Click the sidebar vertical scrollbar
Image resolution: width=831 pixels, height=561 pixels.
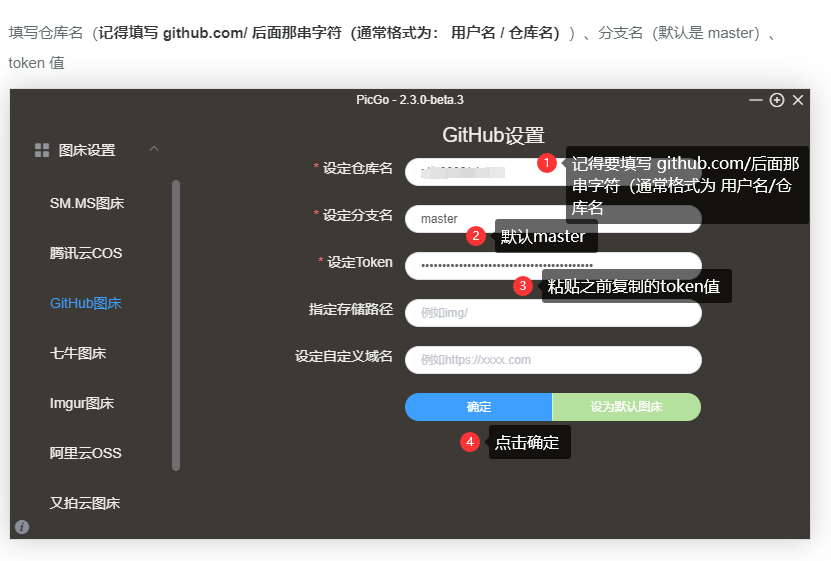coord(176,325)
